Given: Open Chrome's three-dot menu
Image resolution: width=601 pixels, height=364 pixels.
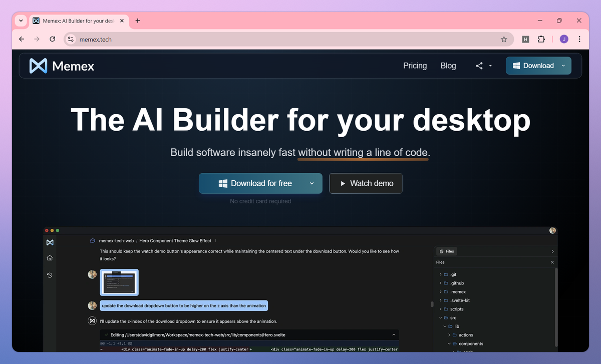Looking at the screenshot, I should point(579,39).
